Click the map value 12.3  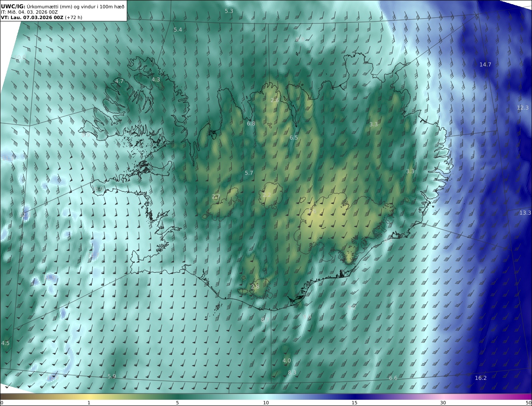(522, 108)
